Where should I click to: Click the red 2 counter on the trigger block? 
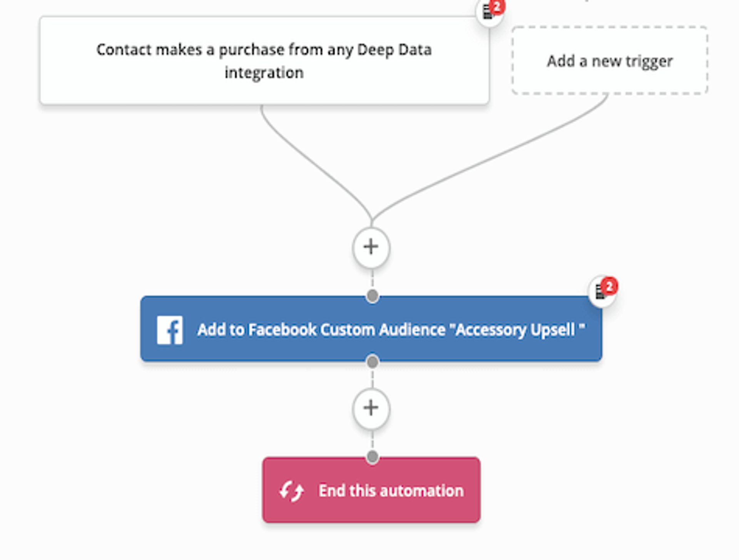coord(497,6)
